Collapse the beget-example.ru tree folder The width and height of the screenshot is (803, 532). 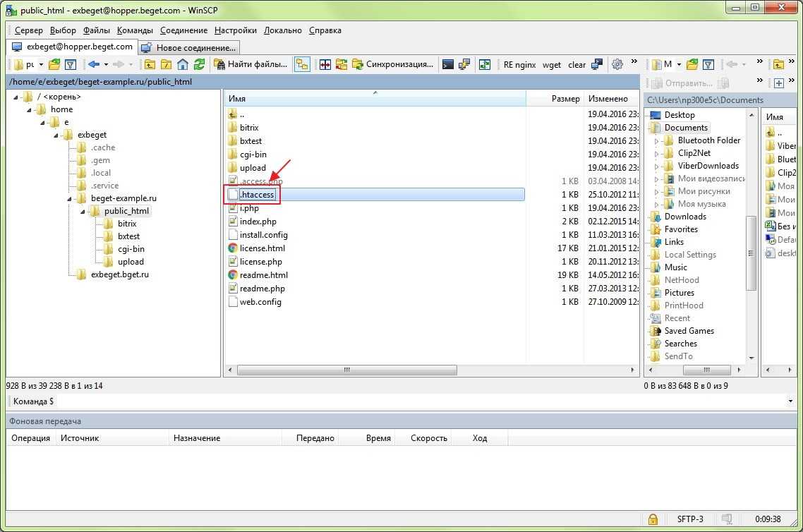pos(71,198)
